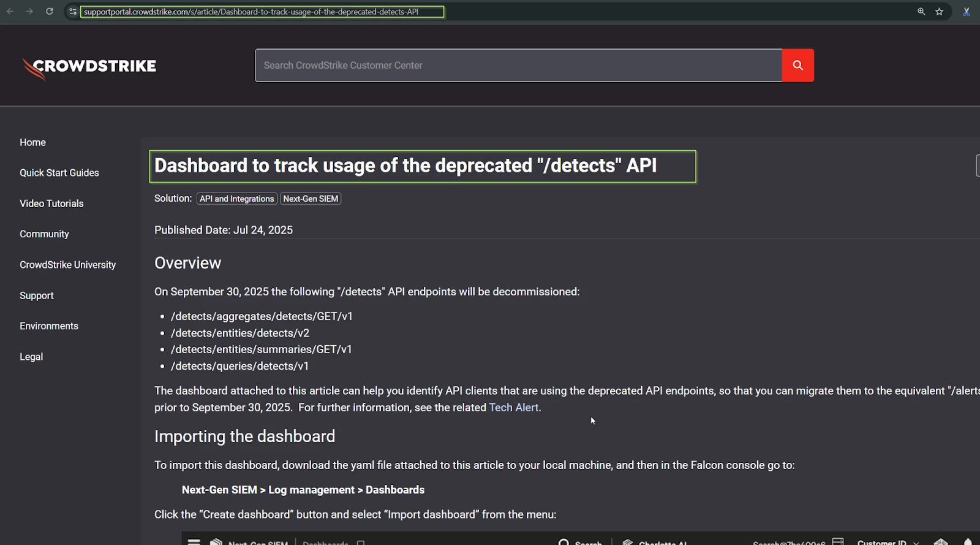Click the API and Integrations solution tag
The width and height of the screenshot is (980, 545).
coord(237,199)
